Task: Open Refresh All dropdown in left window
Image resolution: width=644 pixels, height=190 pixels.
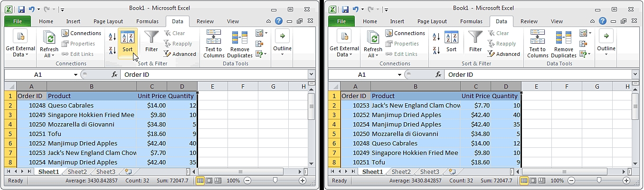Action: pyautogui.click(x=49, y=53)
